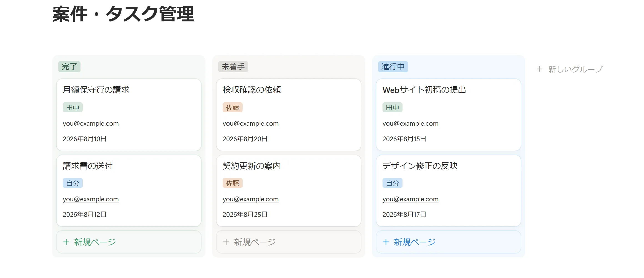
Task: Click 佐藤 tag on 契約更新の案内 card
Action: pyautogui.click(x=233, y=183)
